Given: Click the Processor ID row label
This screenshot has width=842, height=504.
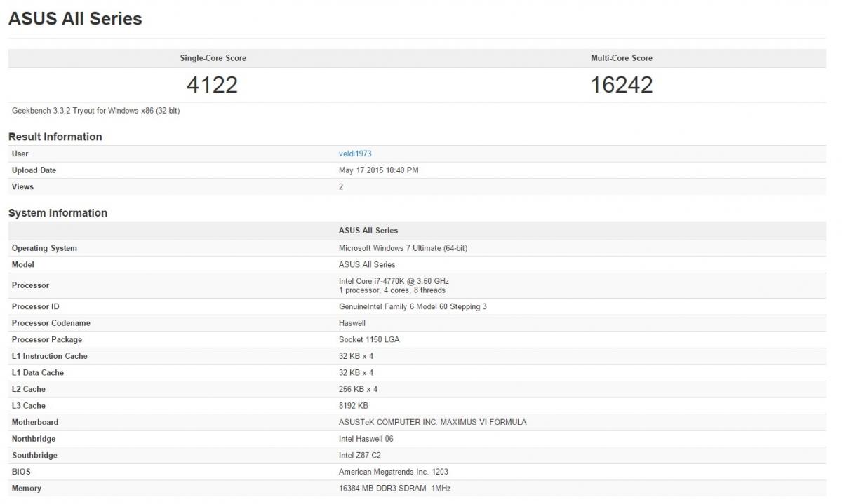Looking at the screenshot, I should [x=36, y=306].
